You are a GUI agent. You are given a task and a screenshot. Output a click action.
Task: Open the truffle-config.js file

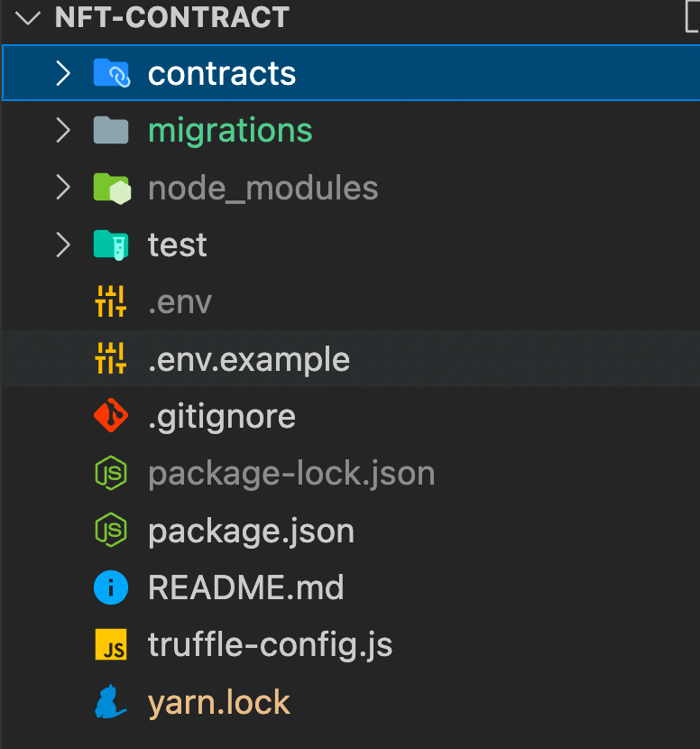270,644
